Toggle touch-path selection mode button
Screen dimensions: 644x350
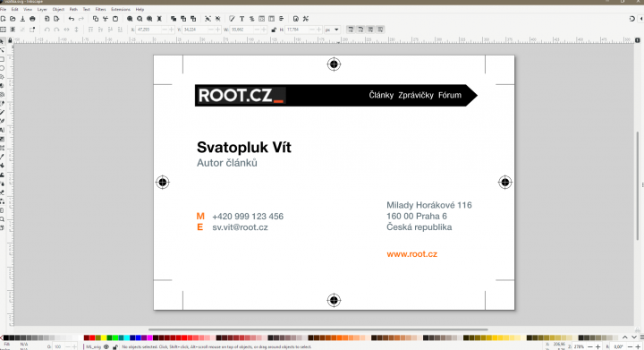(x=32, y=30)
